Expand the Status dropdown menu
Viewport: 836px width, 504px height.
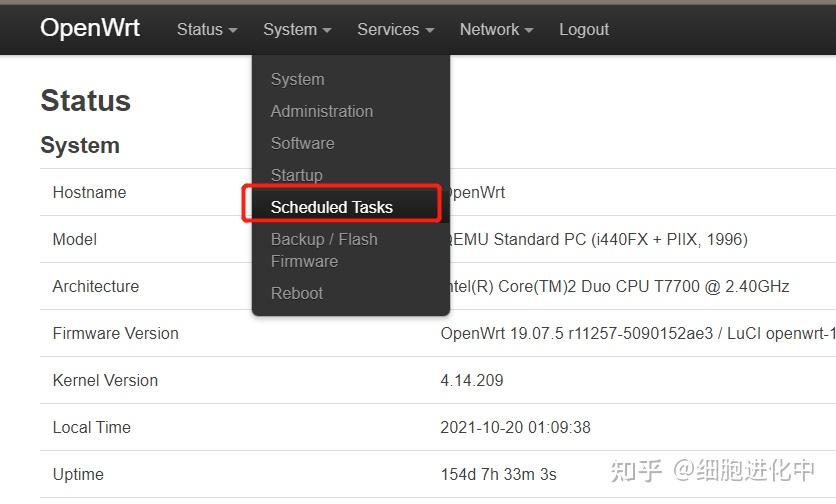coord(207,30)
